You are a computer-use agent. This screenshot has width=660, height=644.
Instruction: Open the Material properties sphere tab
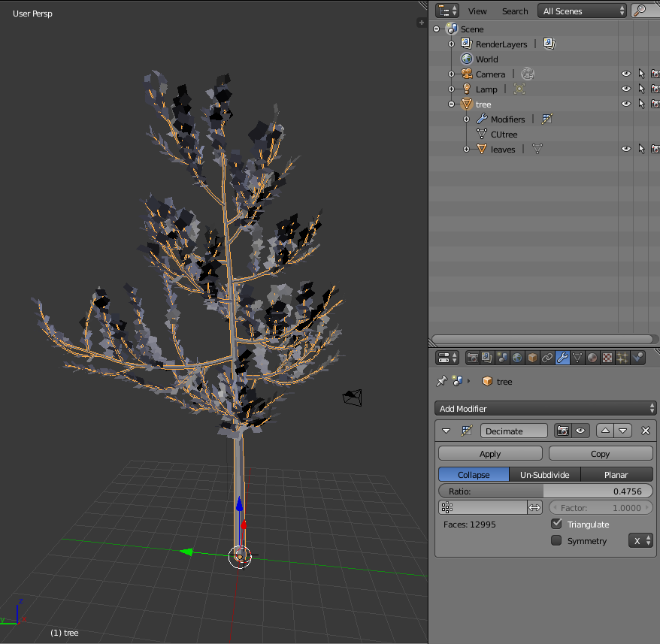(x=592, y=358)
